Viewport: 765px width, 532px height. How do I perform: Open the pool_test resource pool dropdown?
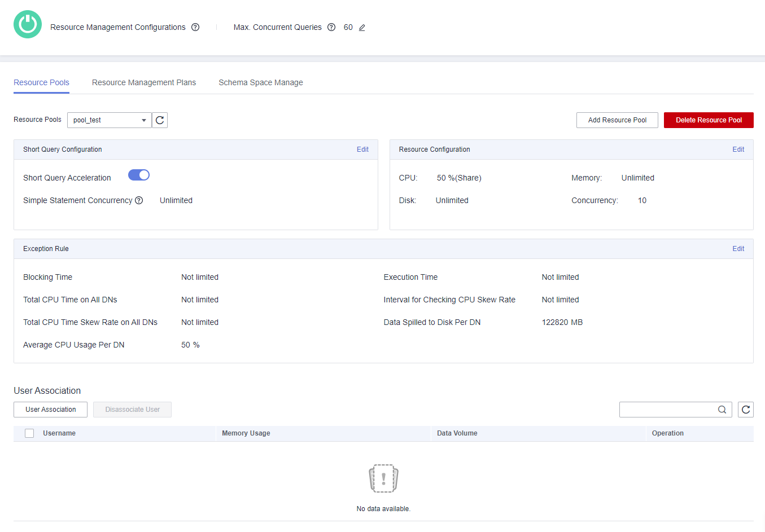coord(110,120)
